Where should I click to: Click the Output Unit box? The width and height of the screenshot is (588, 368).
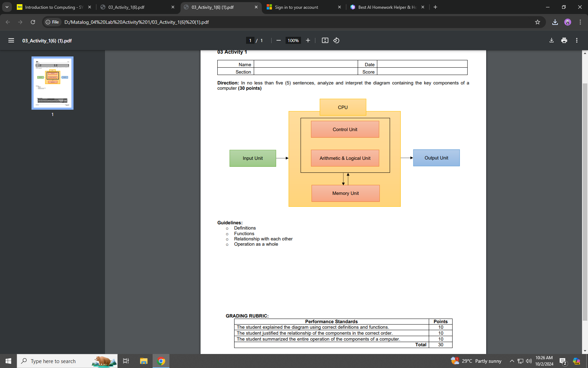pos(436,158)
